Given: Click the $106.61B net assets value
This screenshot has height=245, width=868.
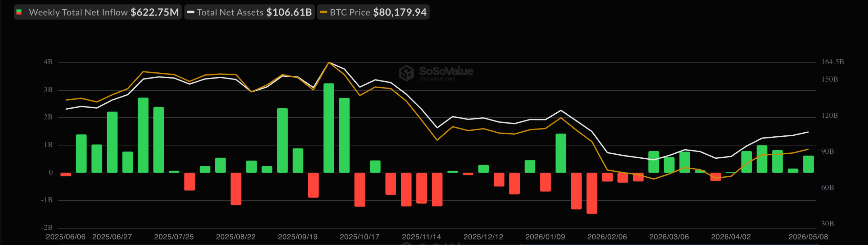Looking at the screenshot, I should pos(289,12).
